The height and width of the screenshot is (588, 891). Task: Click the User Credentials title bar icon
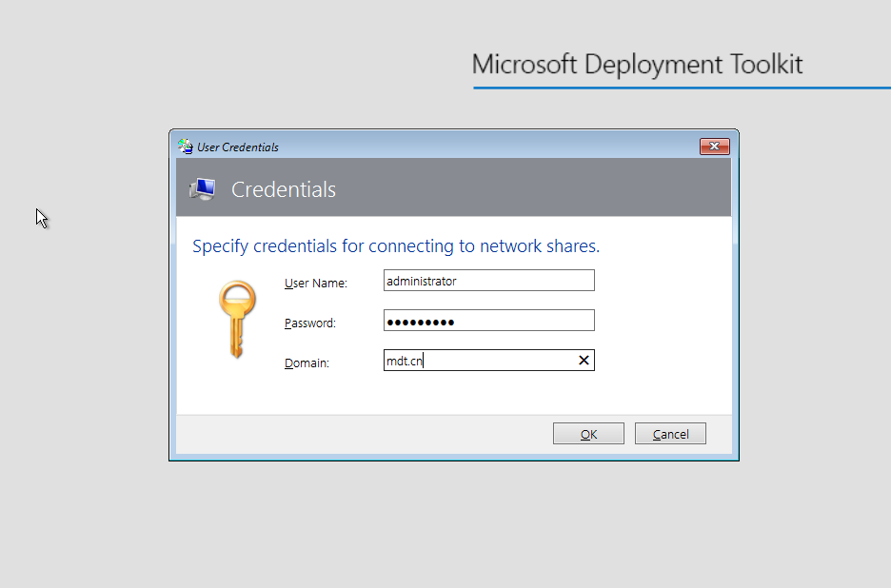(185, 147)
